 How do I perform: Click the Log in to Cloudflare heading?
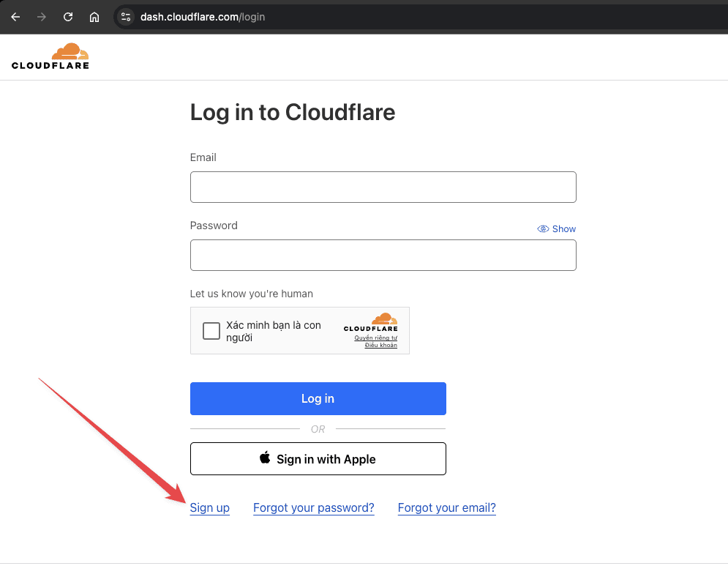point(293,113)
